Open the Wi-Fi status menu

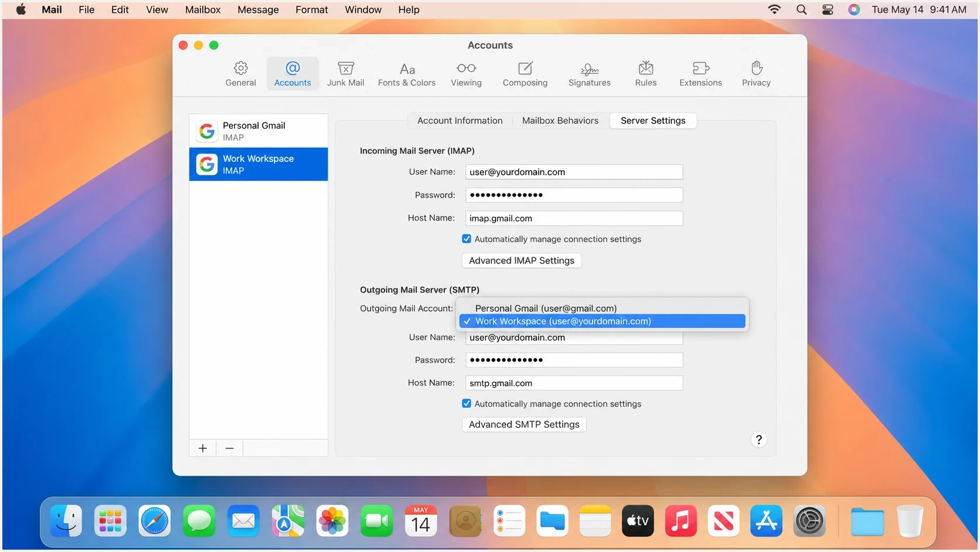[x=774, y=9]
